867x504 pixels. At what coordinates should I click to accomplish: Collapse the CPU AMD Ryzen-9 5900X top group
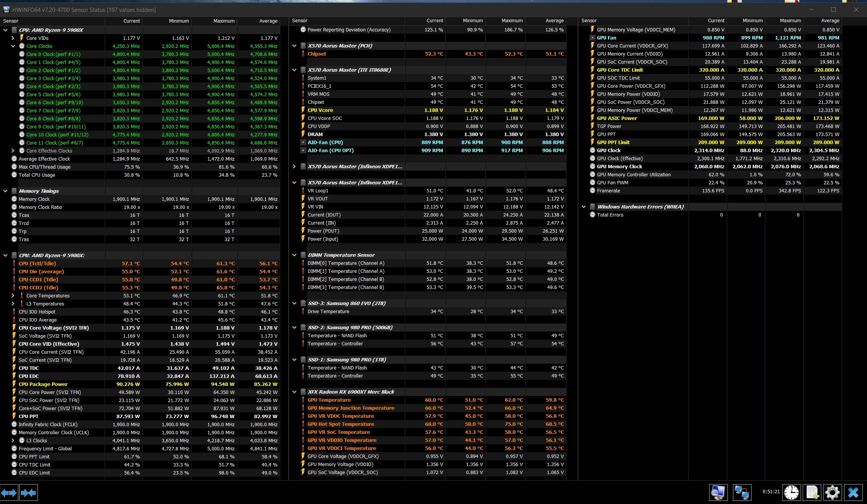[x=5, y=30]
